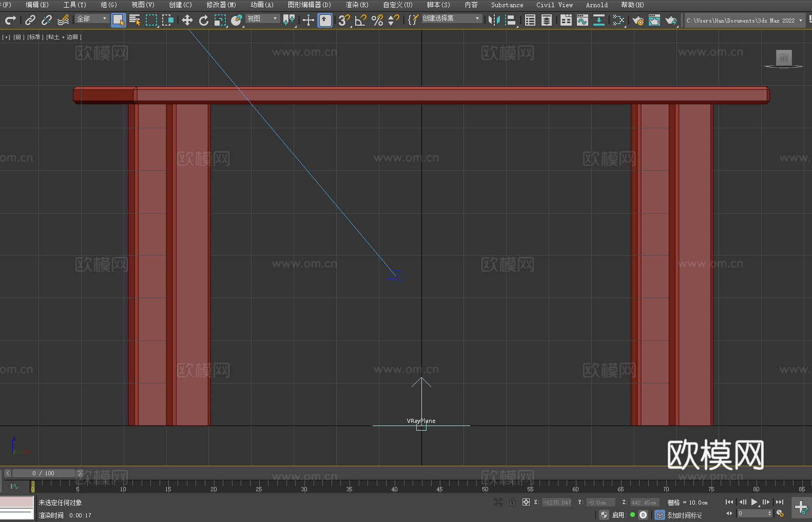Open the 编辑(E) menu

[x=37, y=5]
